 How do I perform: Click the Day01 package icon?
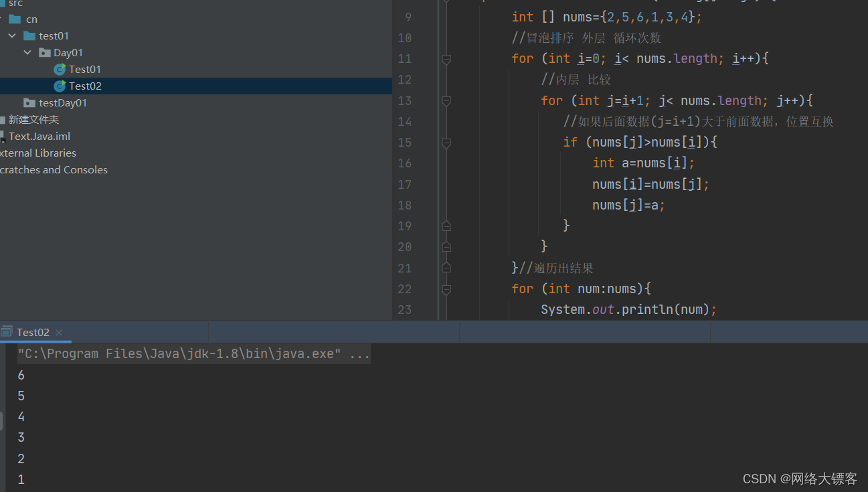(44, 52)
